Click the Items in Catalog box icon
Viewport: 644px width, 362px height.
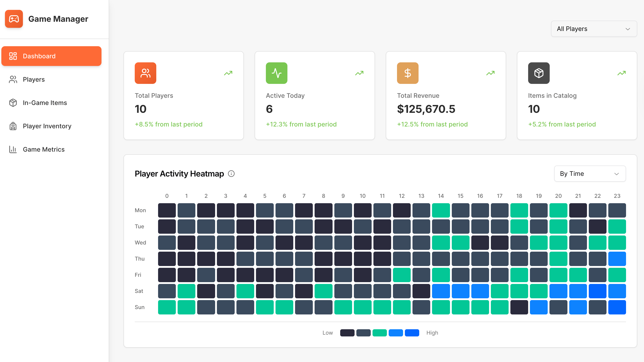[x=538, y=73]
